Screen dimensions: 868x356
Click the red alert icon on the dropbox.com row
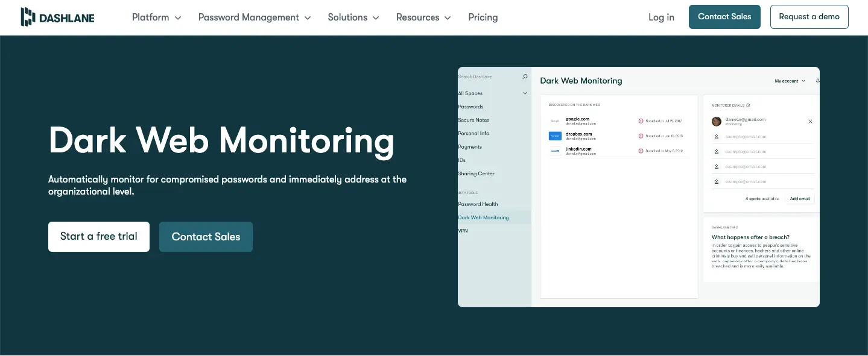pos(641,136)
